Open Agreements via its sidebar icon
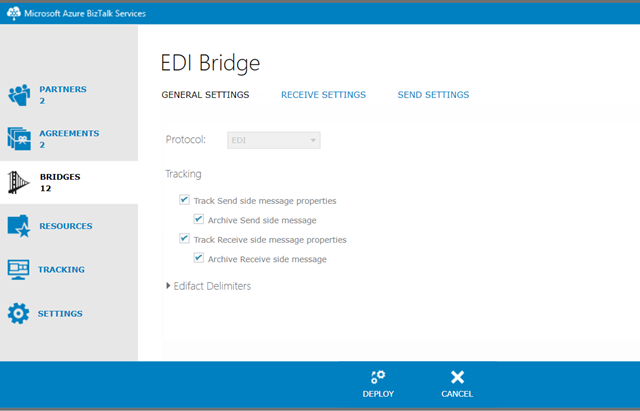Viewport: 640px width, 411px height. click(x=19, y=138)
